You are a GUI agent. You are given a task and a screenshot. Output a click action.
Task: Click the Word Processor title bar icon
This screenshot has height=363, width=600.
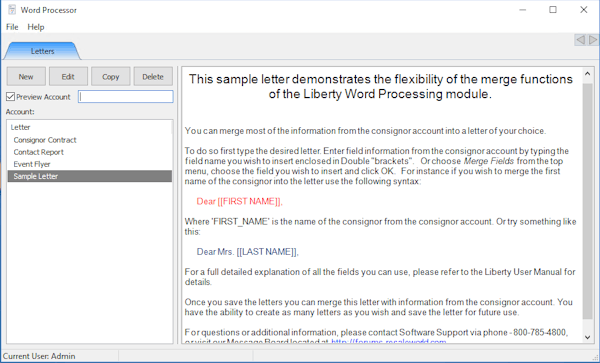(12, 10)
